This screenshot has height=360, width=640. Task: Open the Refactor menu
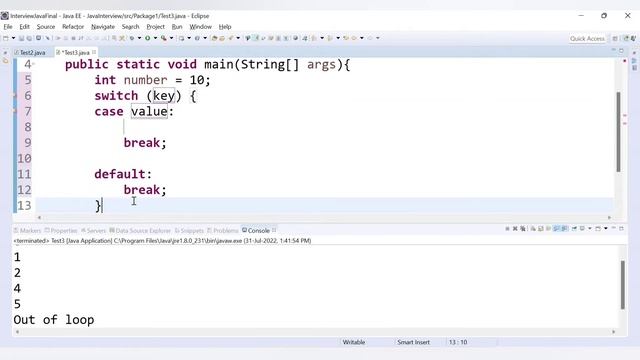[73, 27]
